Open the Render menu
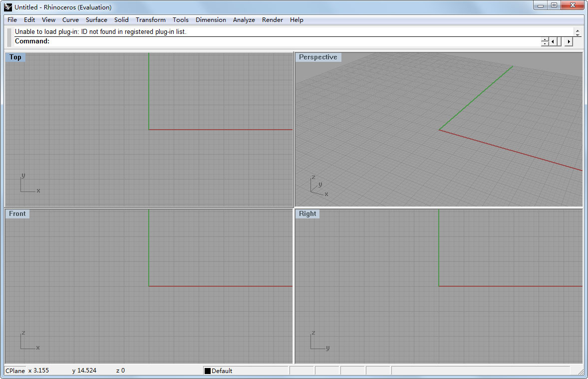Screen dimensions: 588x379 click(x=272, y=20)
